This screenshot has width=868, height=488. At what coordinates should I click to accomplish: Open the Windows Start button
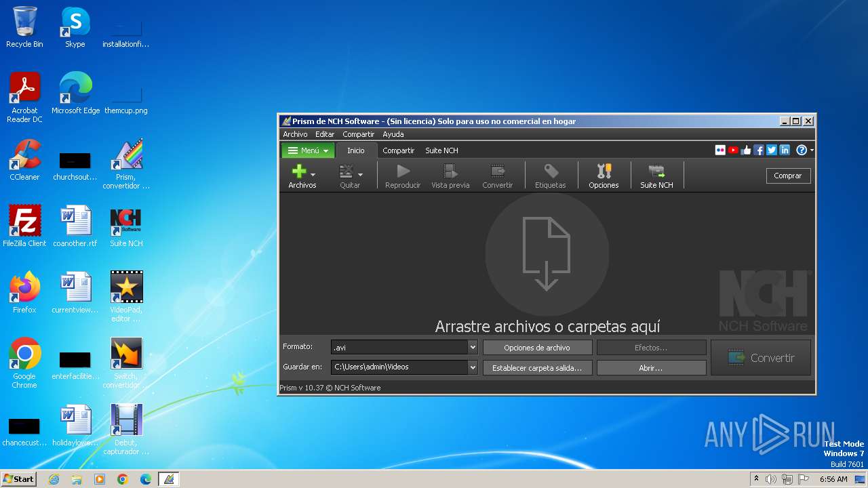coord(19,479)
